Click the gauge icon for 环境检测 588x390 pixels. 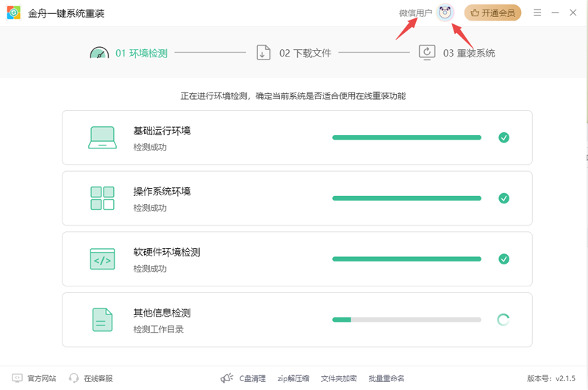99,53
